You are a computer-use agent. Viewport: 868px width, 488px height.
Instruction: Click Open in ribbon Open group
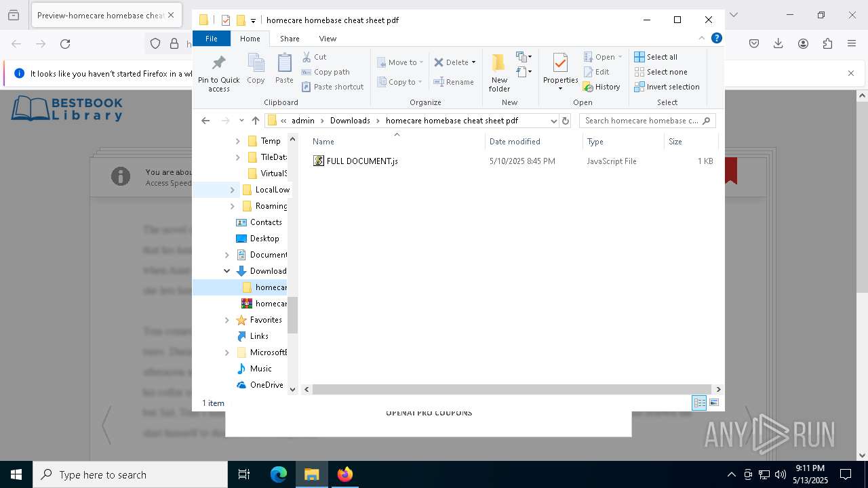pyautogui.click(x=602, y=57)
